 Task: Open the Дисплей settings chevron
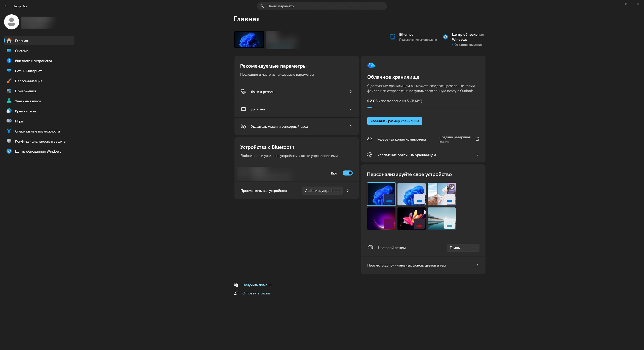[350, 109]
